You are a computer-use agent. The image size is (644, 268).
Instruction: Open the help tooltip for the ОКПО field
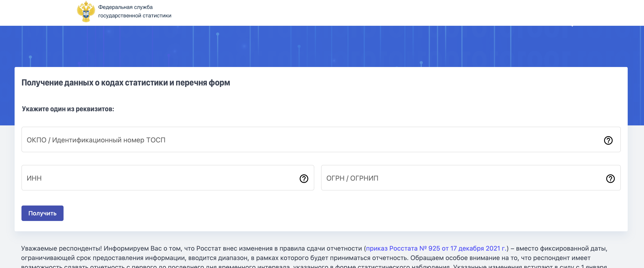[608, 140]
